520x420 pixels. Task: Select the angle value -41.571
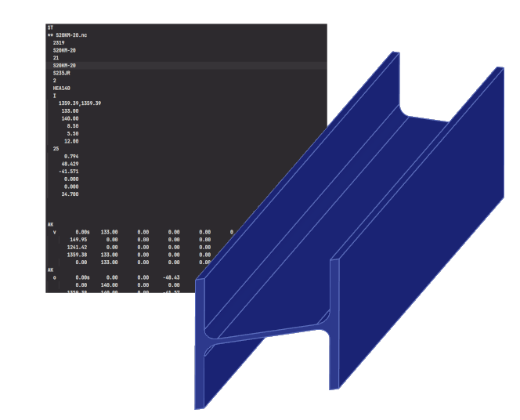(69, 172)
